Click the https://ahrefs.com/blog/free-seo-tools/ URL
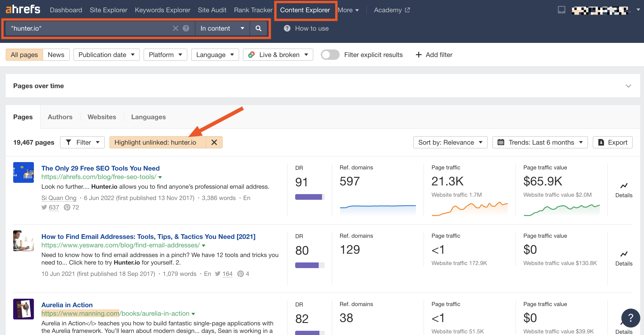Screen dimensions: 644x335 click(99, 177)
